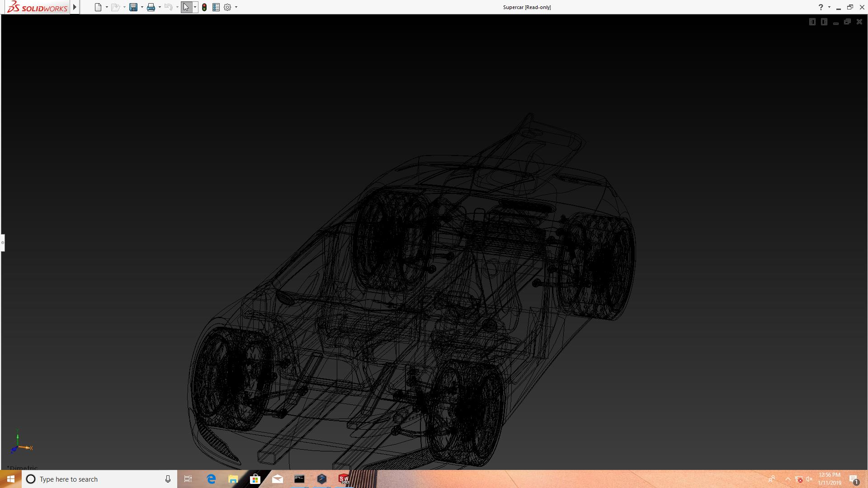Click the SolidWorks logo button
The height and width of the screenshot is (488, 868).
pyautogui.click(x=37, y=7)
